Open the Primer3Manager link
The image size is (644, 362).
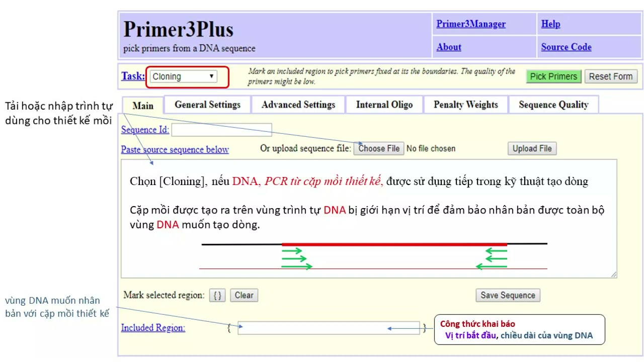pos(471,24)
